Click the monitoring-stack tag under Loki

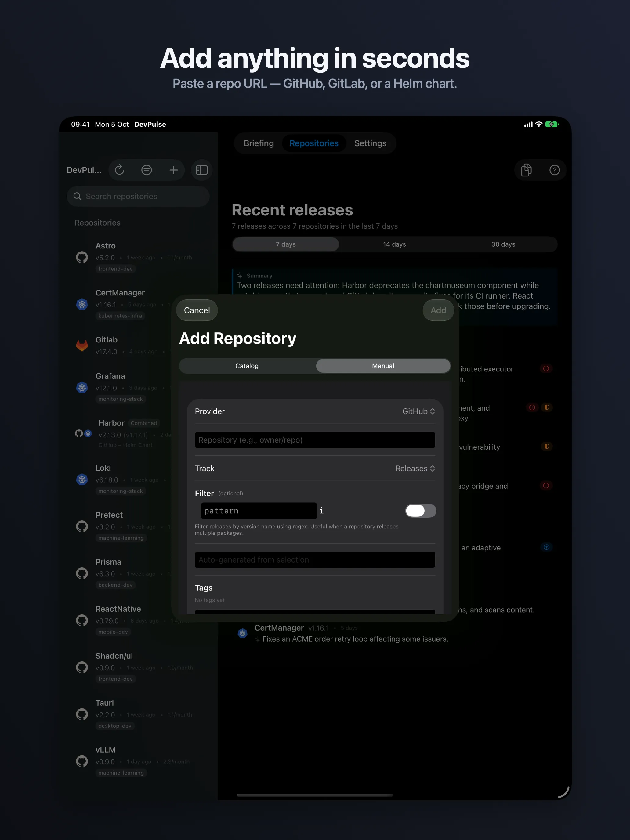(x=120, y=491)
